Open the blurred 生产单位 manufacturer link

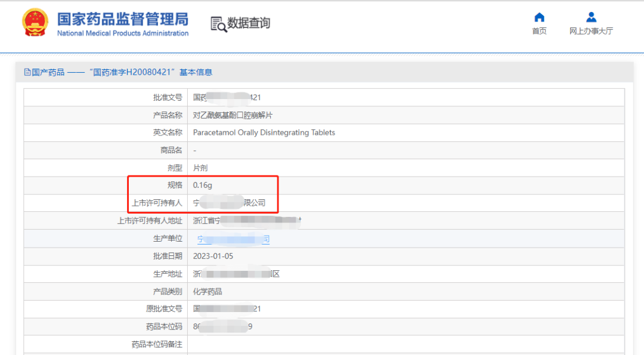(x=233, y=239)
